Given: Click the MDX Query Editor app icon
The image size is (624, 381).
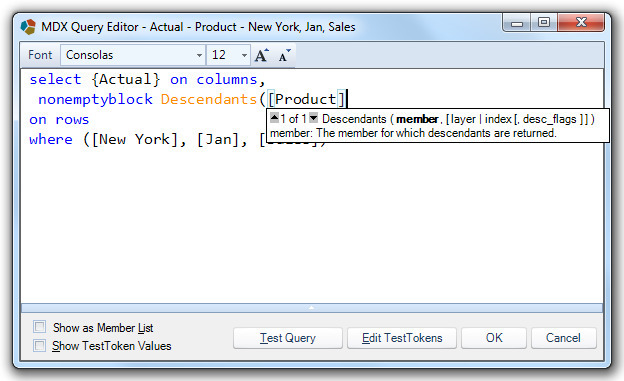Looking at the screenshot, I should 28,27.
